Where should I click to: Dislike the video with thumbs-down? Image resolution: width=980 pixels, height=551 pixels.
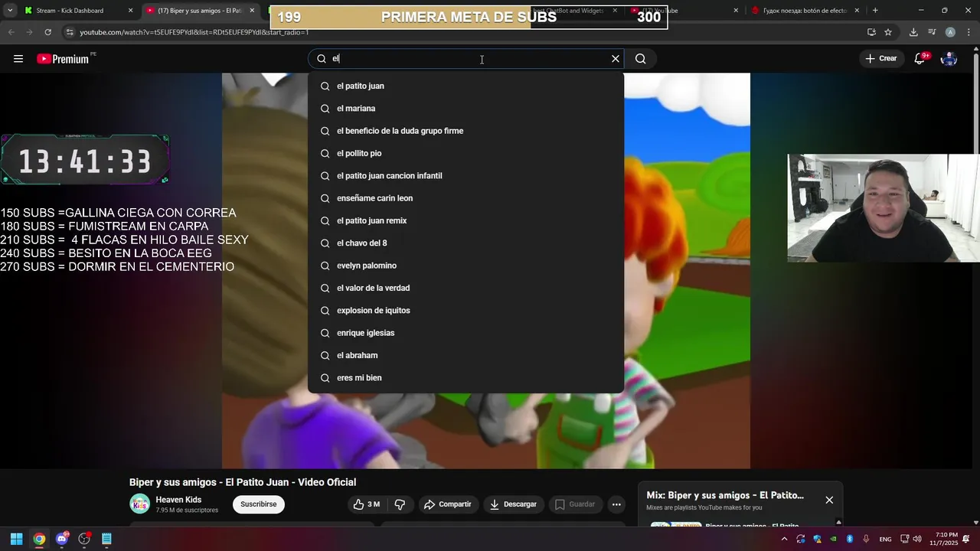coord(400,504)
